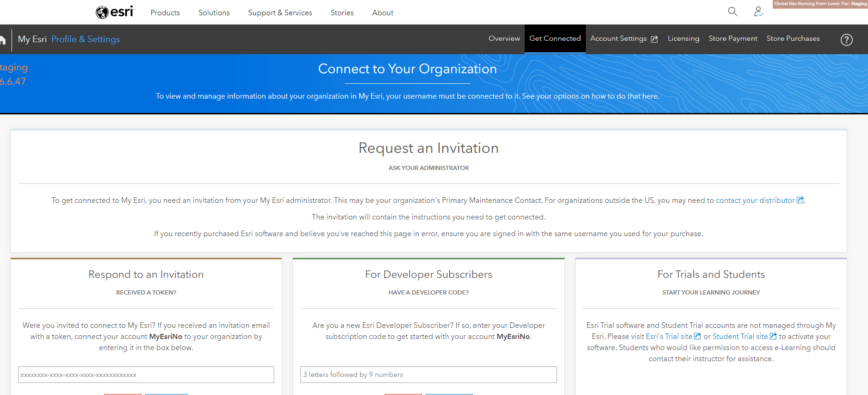Image resolution: width=868 pixels, height=395 pixels.
Task: Follow the contact your distributor link
Action: [x=755, y=200]
